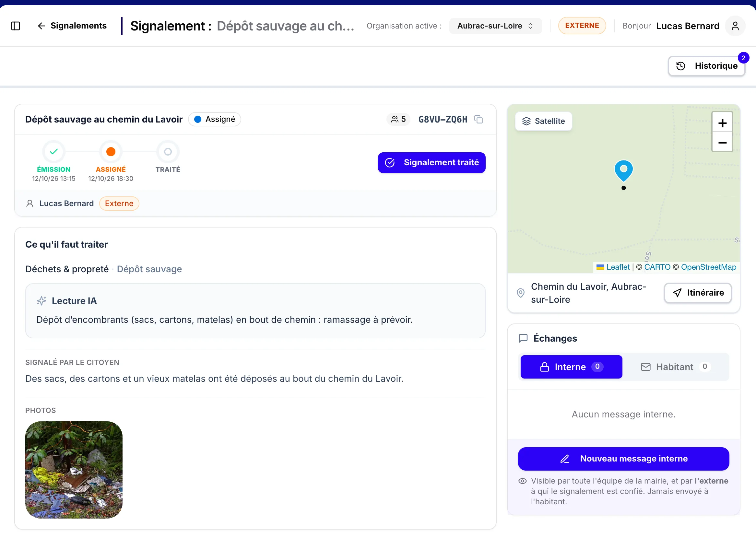Select the Interne messages tab
The height and width of the screenshot is (538, 756).
(571, 367)
